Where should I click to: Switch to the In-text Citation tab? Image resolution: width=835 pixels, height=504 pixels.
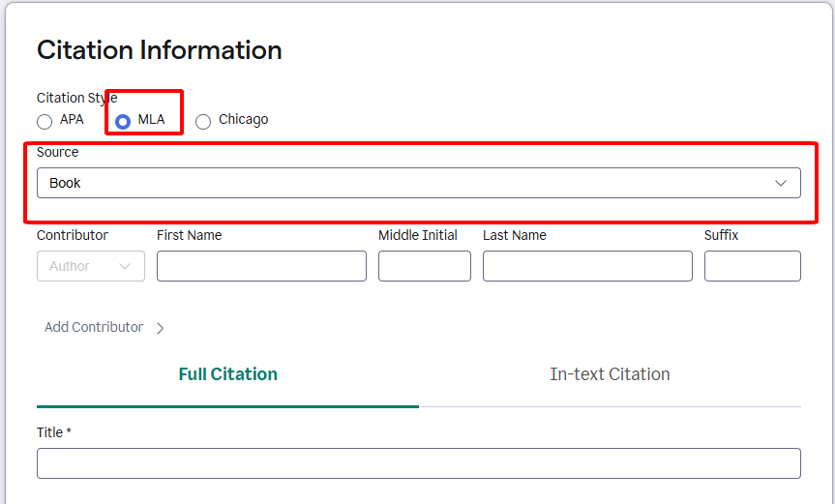click(610, 374)
